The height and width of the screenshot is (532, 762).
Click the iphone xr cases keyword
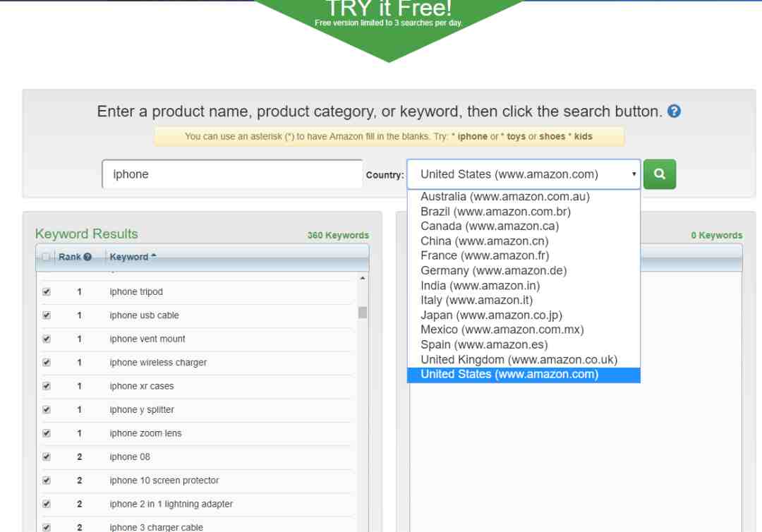pyautogui.click(x=142, y=387)
